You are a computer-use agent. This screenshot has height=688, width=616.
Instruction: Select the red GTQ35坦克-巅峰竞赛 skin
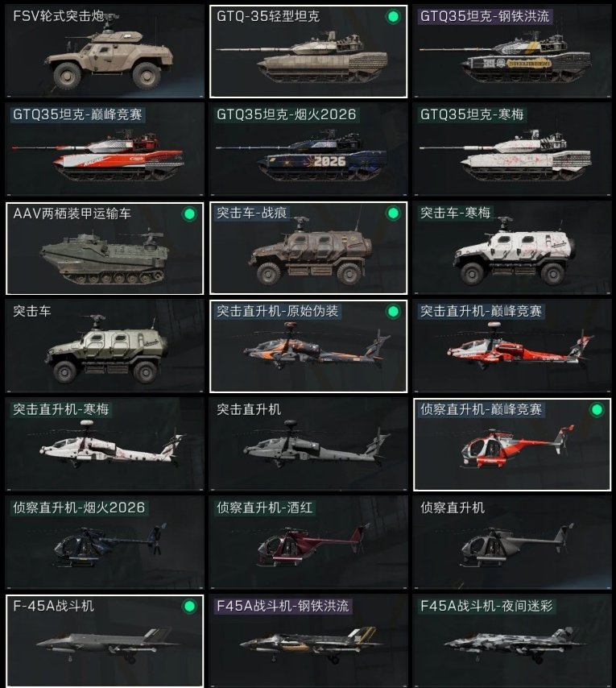pyautogui.click(x=105, y=149)
